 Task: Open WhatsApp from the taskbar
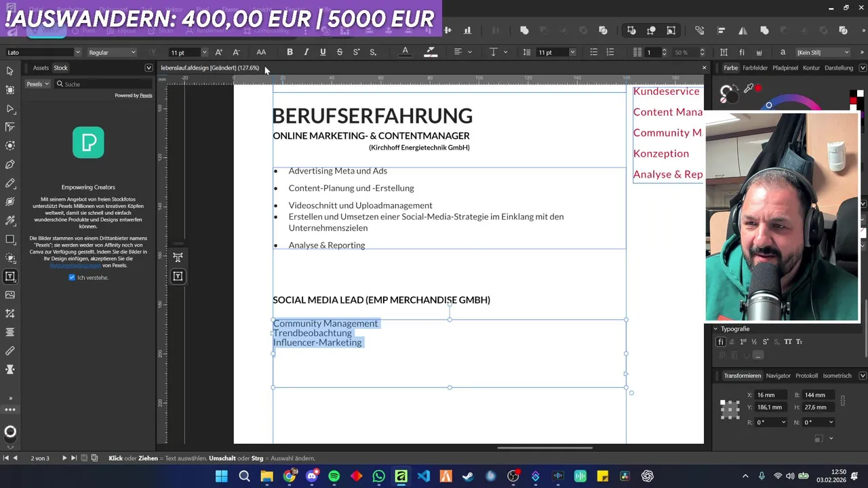click(378, 476)
